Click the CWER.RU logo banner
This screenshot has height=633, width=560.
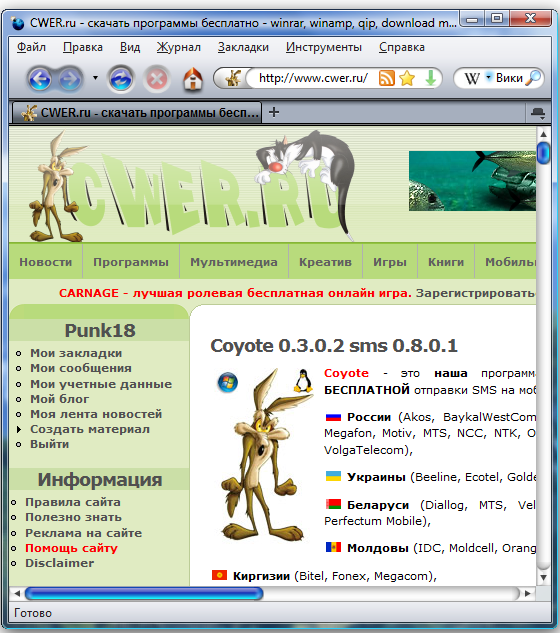190,187
